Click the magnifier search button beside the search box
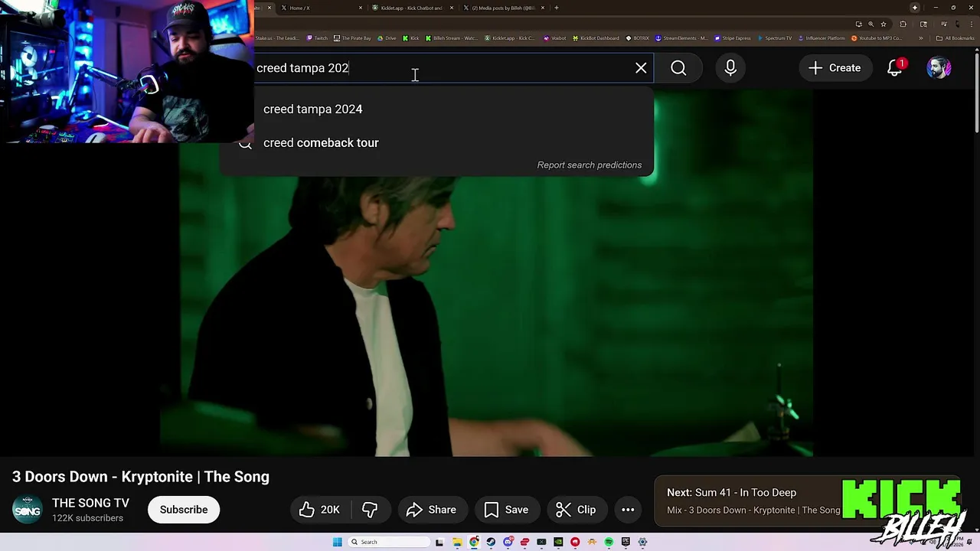 pos(678,68)
